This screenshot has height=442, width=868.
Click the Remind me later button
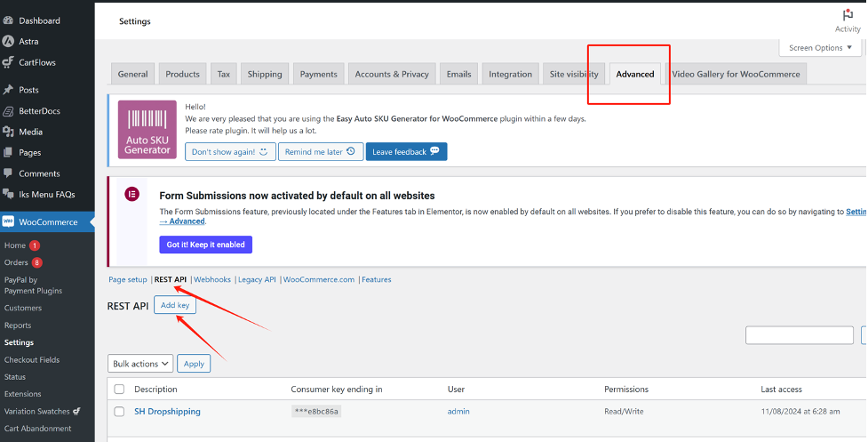tap(321, 152)
